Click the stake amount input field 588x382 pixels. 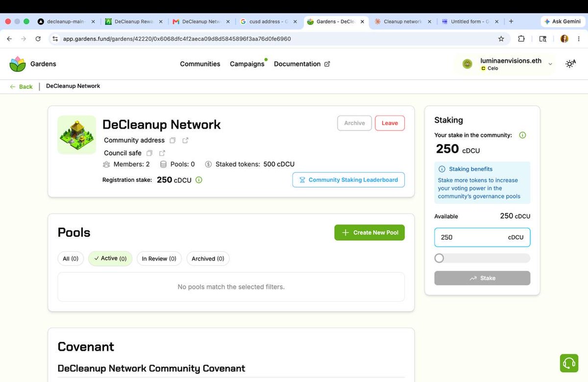click(x=482, y=237)
